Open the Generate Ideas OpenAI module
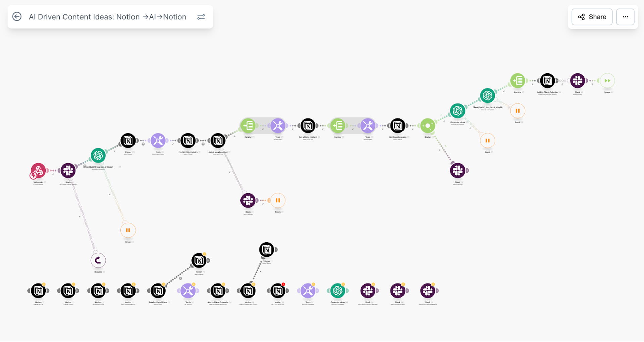Image resolution: width=644 pixels, height=342 pixels. pyautogui.click(x=458, y=111)
